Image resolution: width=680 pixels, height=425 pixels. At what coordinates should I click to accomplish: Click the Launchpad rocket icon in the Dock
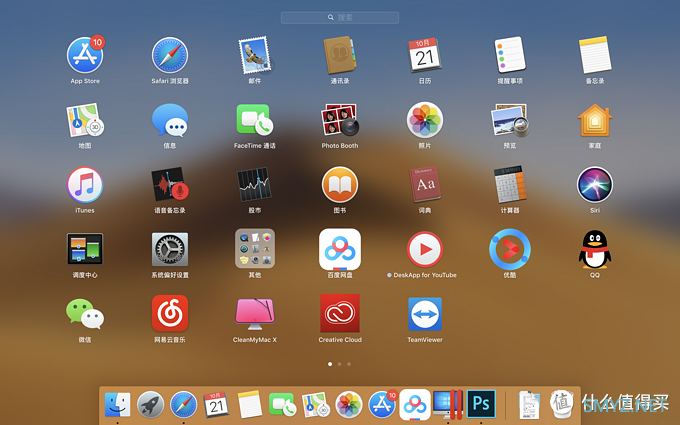point(150,405)
